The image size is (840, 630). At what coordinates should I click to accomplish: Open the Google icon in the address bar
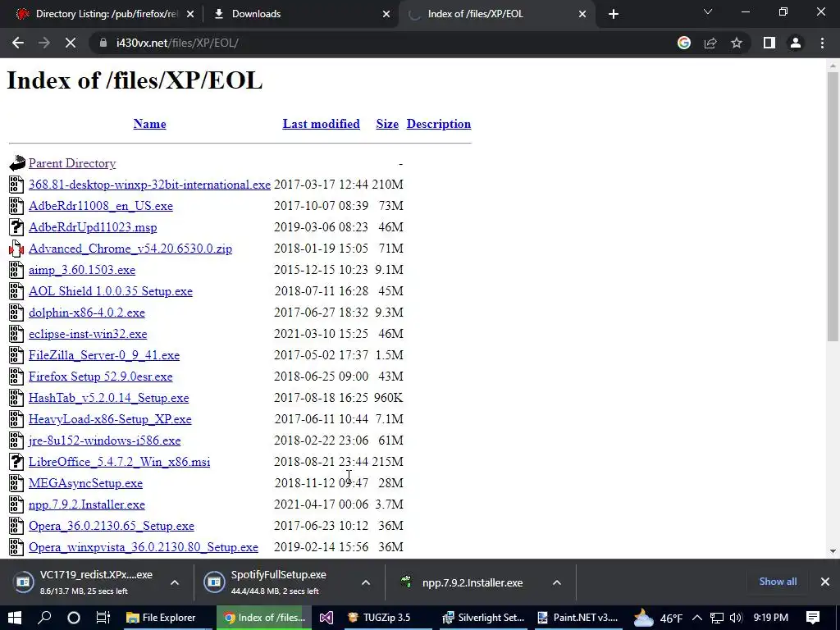click(x=684, y=43)
